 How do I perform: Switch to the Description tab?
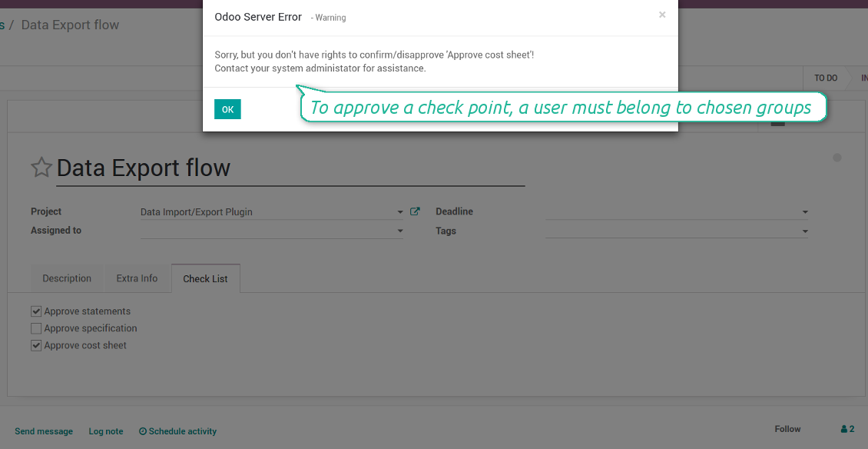click(67, 278)
